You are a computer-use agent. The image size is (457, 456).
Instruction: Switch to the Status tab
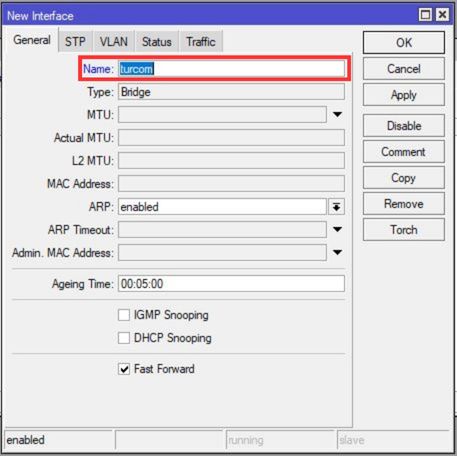tap(157, 42)
